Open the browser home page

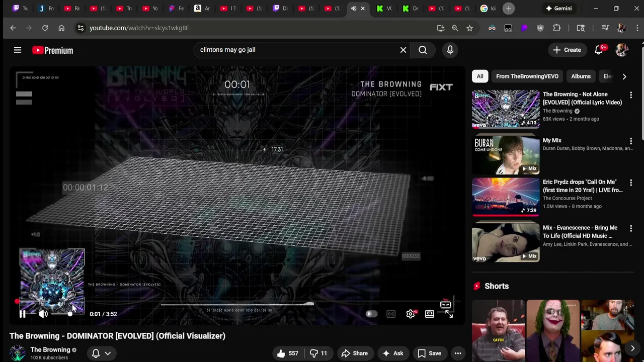61,28
